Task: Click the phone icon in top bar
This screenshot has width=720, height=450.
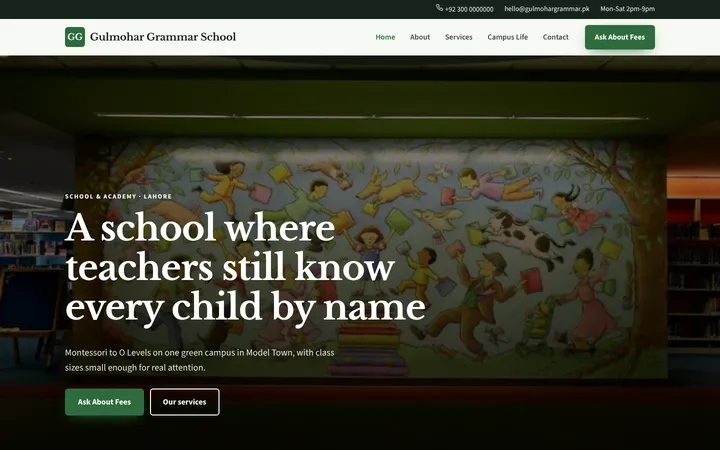Action: pyautogui.click(x=439, y=8)
